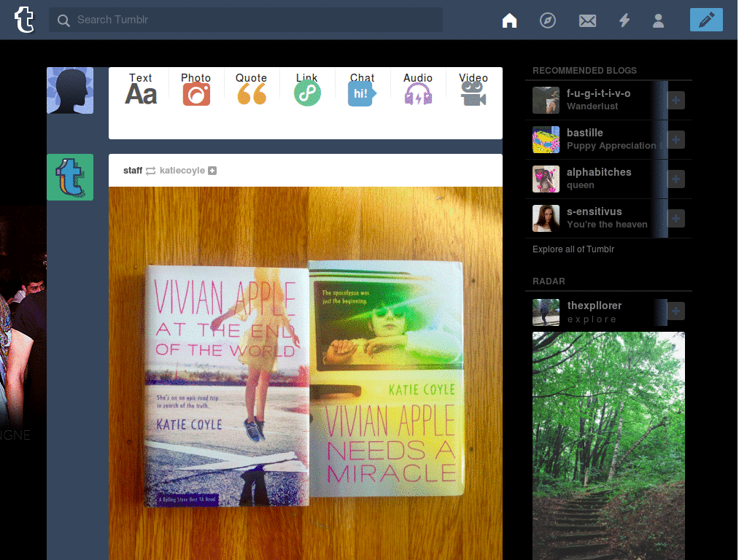Click the staff blog avatar
The height and width of the screenshot is (560, 747).
pyautogui.click(x=70, y=177)
